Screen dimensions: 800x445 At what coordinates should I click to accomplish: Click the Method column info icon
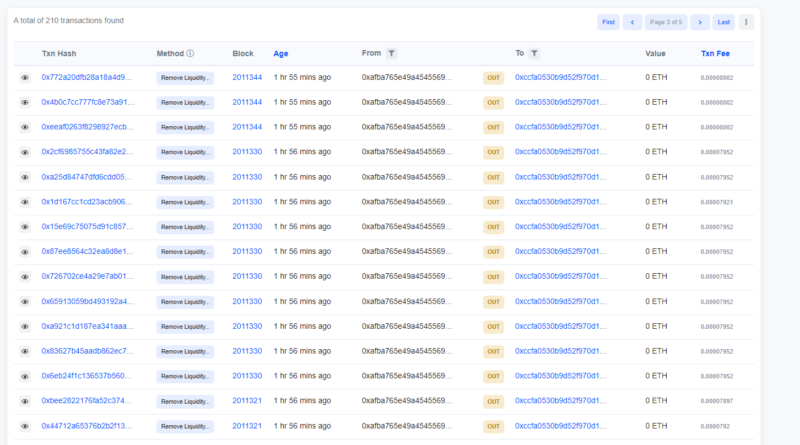click(190, 53)
